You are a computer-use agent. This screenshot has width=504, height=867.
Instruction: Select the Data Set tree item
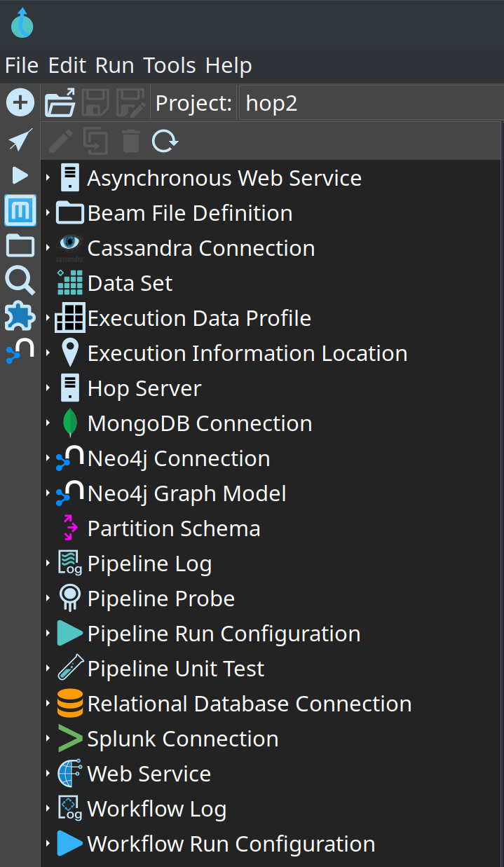(x=130, y=283)
